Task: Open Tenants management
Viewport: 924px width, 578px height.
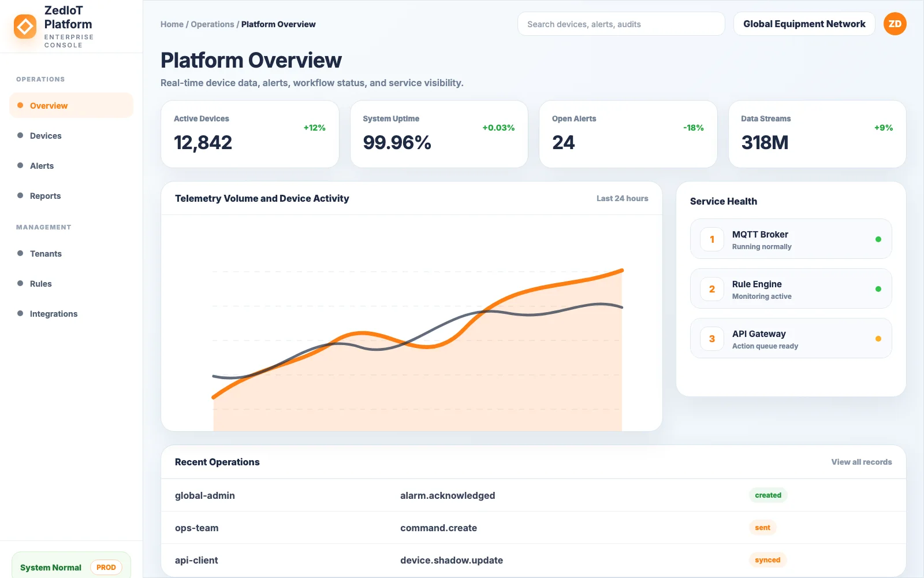Action: pyautogui.click(x=71, y=253)
